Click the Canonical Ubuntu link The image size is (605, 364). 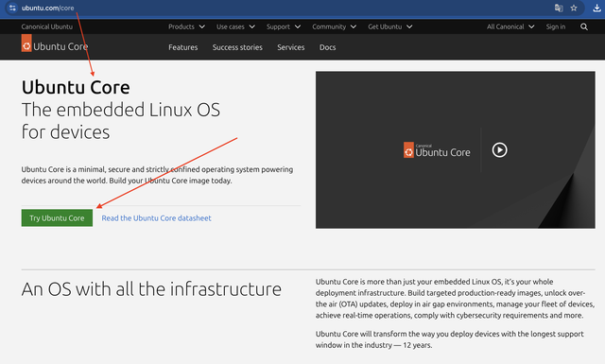tap(46, 26)
